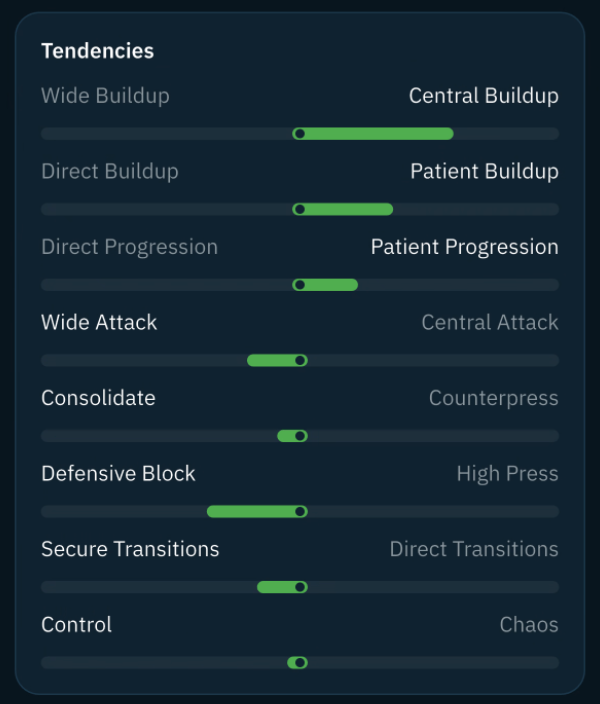The width and height of the screenshot is (600, 704).
Task: Click the Secure Transitions slider's green bar
Action: pyautogui.click(x=282, y=587)
